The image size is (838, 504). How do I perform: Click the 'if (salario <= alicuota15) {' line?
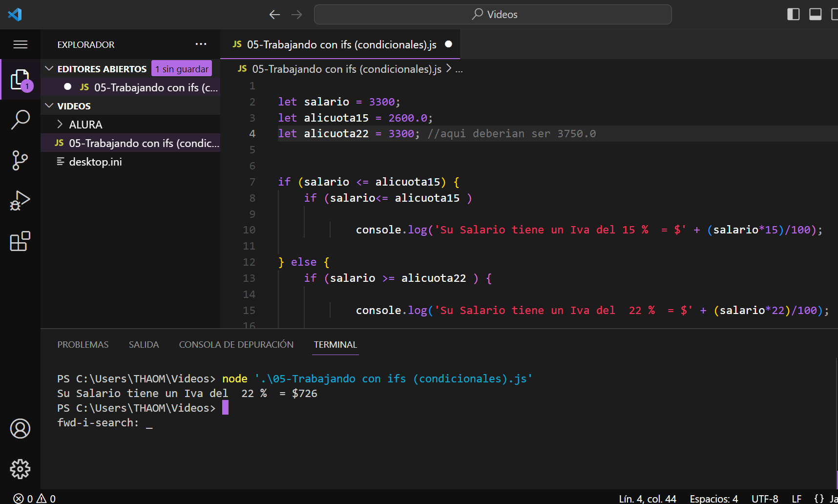click(x=369, y=182)
